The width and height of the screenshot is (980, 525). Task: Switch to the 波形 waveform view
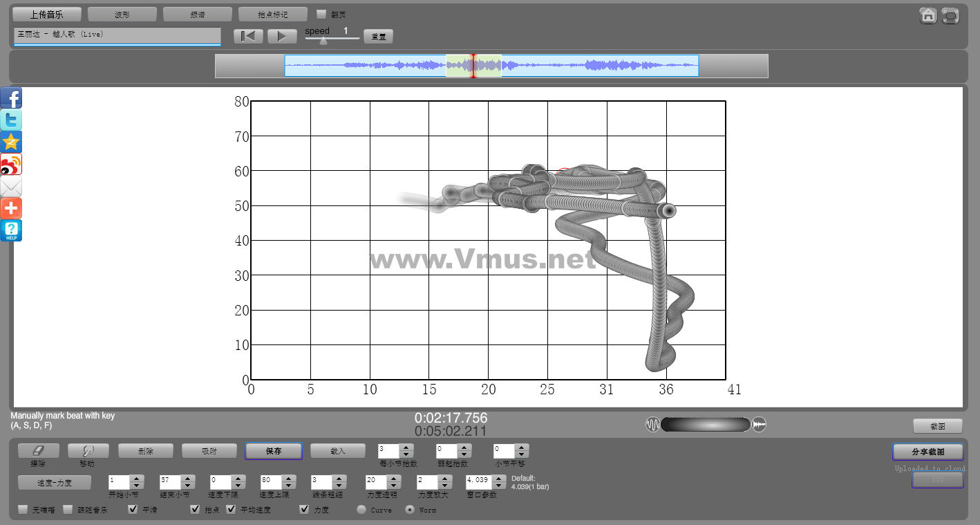[122, 15]
